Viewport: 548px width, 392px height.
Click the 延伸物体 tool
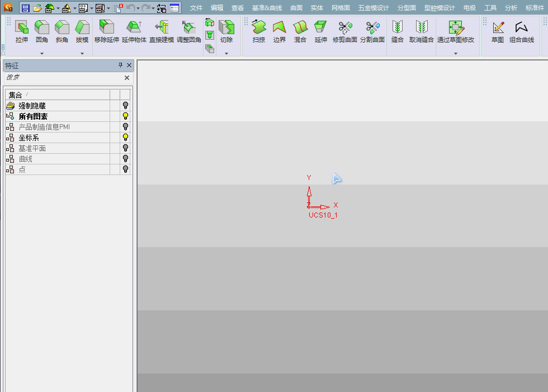click(x=134, y=32)
